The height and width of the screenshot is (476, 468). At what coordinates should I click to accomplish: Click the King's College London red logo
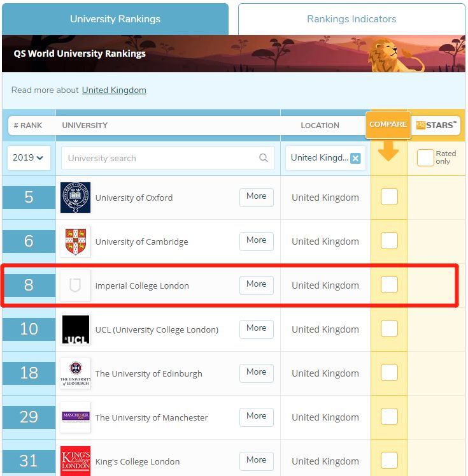pos(75,461)
